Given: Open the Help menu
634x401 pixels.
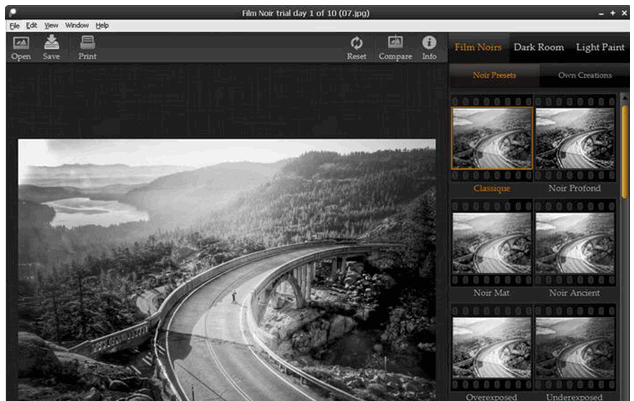Looking at the screenshot, I should click(102, 25).
